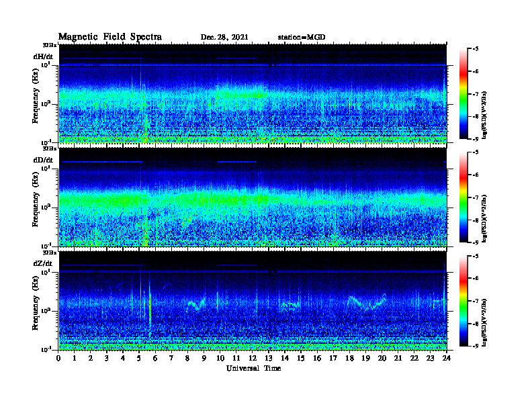Viewport: 532px width, 411px height.
Task: Click the dD/dt panel color bar
Action: pos(463,197)
